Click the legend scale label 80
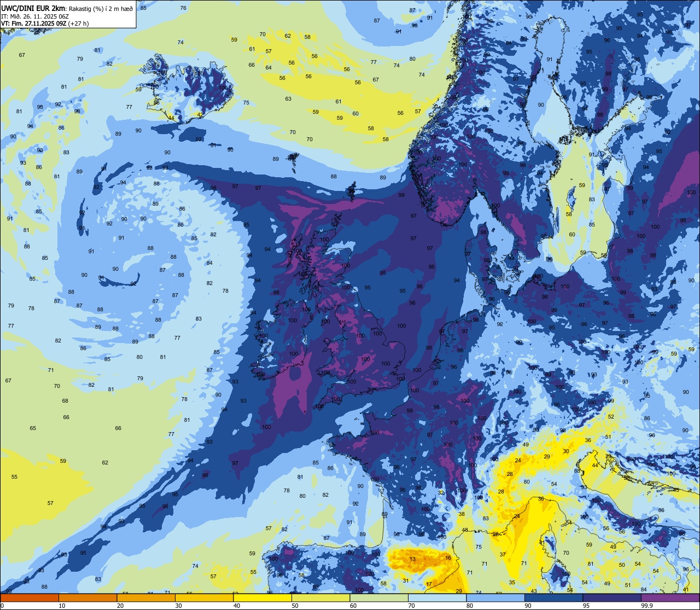Screen dimensions: 700x610 point(470,606)
